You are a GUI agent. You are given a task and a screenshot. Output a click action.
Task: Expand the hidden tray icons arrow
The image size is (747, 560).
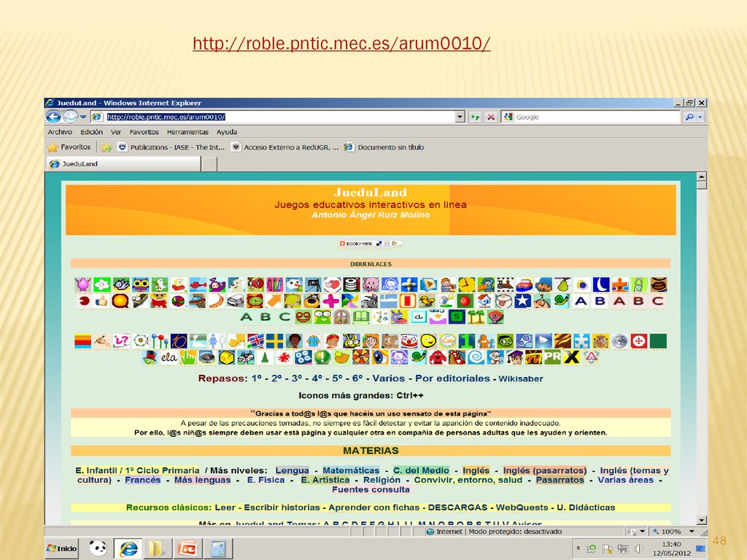pos(578,548)
